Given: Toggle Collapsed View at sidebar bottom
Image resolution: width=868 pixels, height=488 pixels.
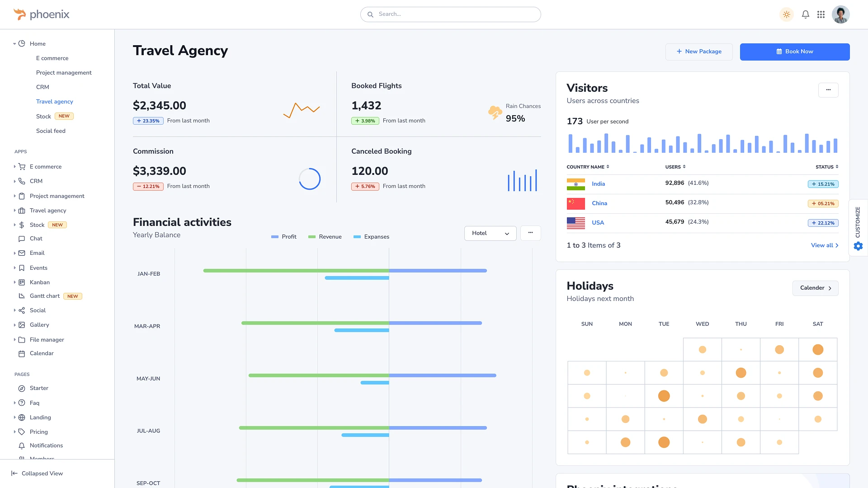Looking at the screenshot, I should (37, 474).
